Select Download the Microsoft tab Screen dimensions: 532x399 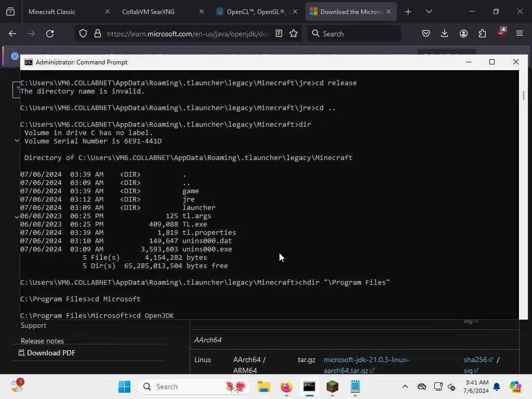click(351, 12)
